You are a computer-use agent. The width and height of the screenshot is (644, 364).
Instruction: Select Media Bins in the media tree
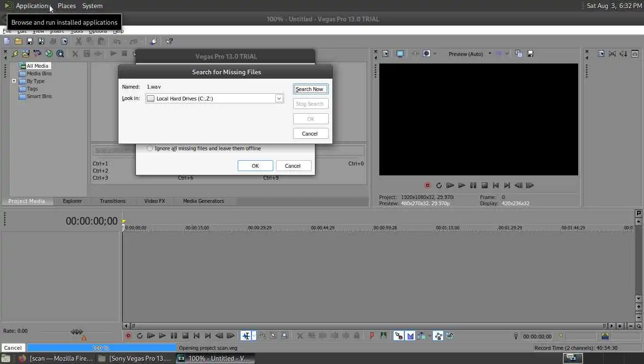tap(39, 73)
